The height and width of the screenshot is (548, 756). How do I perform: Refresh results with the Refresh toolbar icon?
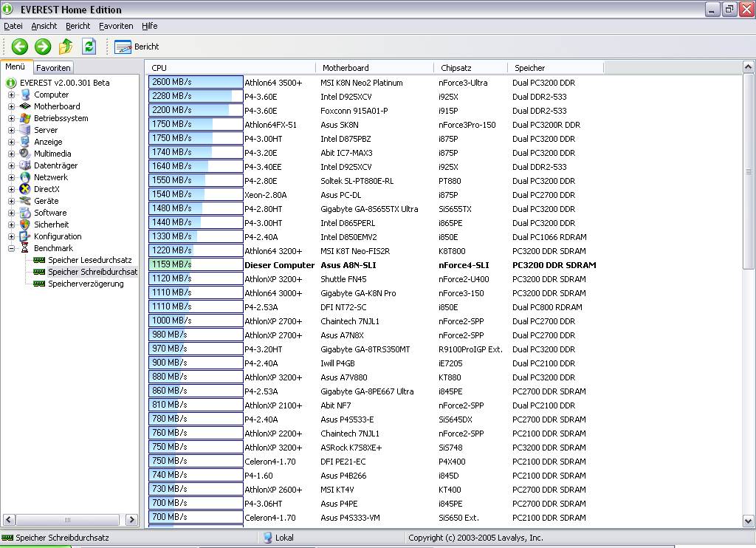(x=89, y=47)
